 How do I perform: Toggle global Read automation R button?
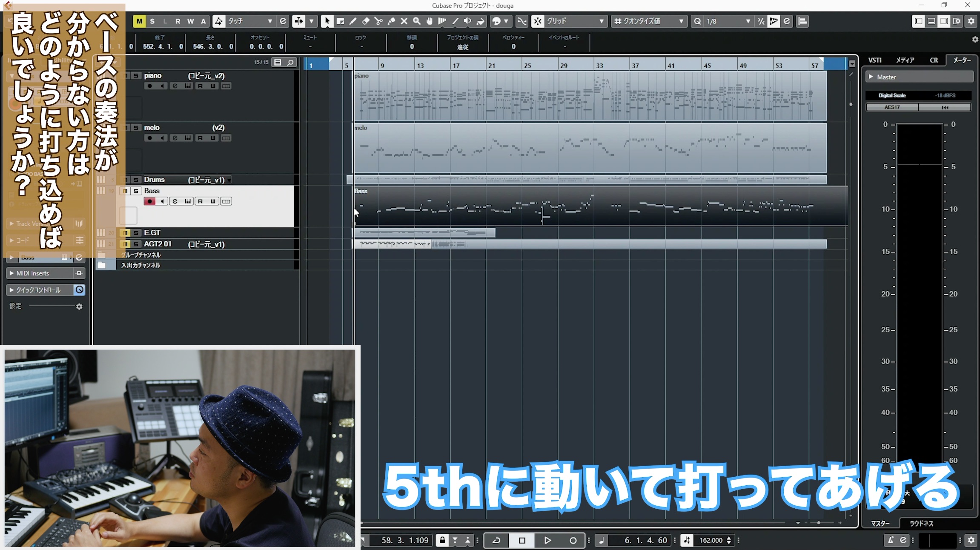coord(178,21)
